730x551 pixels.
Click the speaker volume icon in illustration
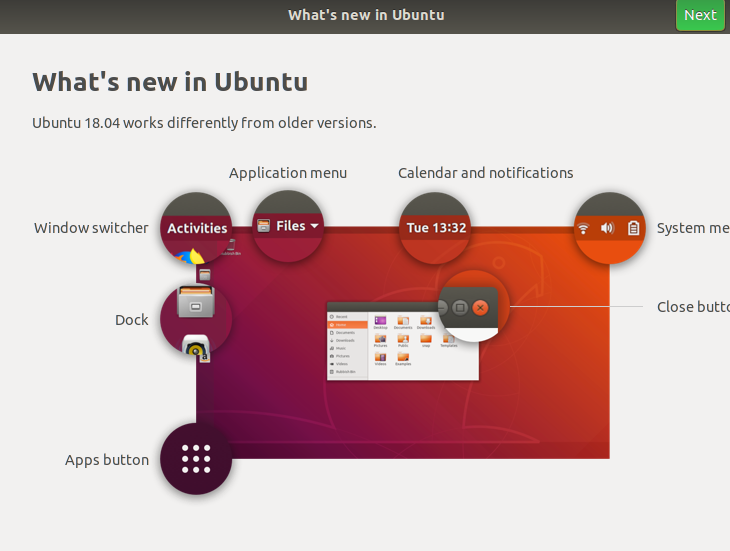pos(608,228)
